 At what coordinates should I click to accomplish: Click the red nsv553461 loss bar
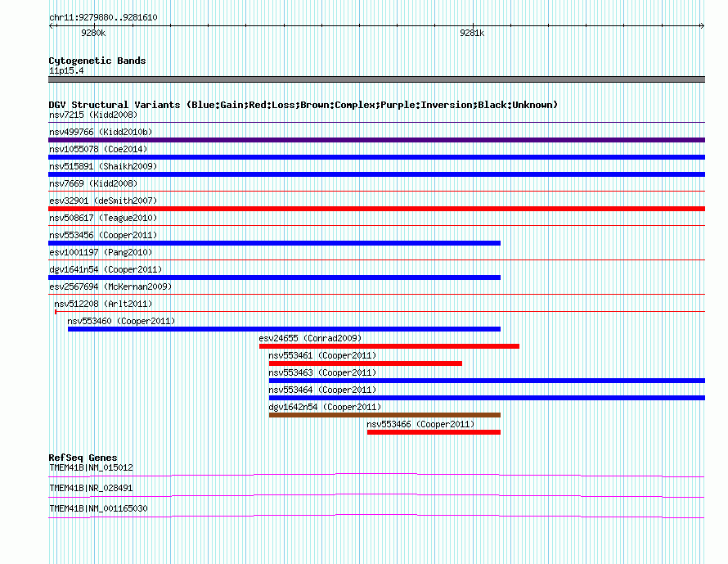coord(366,363)
